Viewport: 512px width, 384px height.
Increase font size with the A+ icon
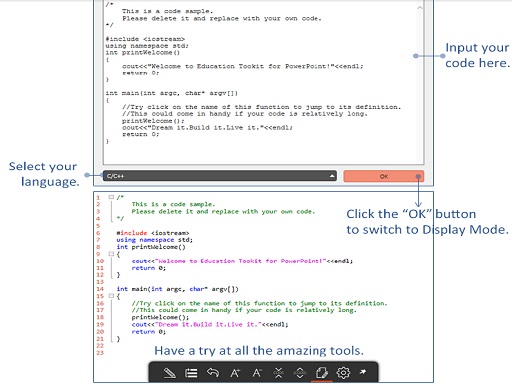pos(235,373)
